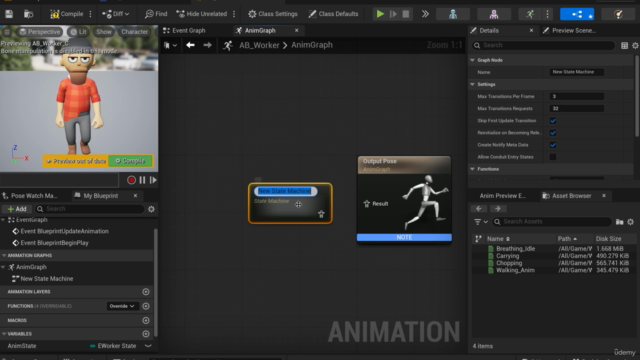Select Event BlueprintUpdateAnimation
The height and width of the screenshot is (360, 640).
point(64,231)
